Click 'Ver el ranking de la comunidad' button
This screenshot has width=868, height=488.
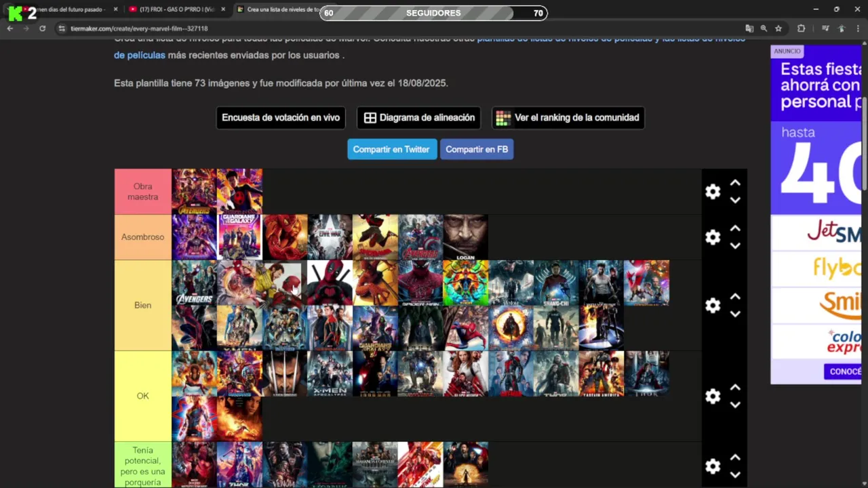[x=568, y=118]
